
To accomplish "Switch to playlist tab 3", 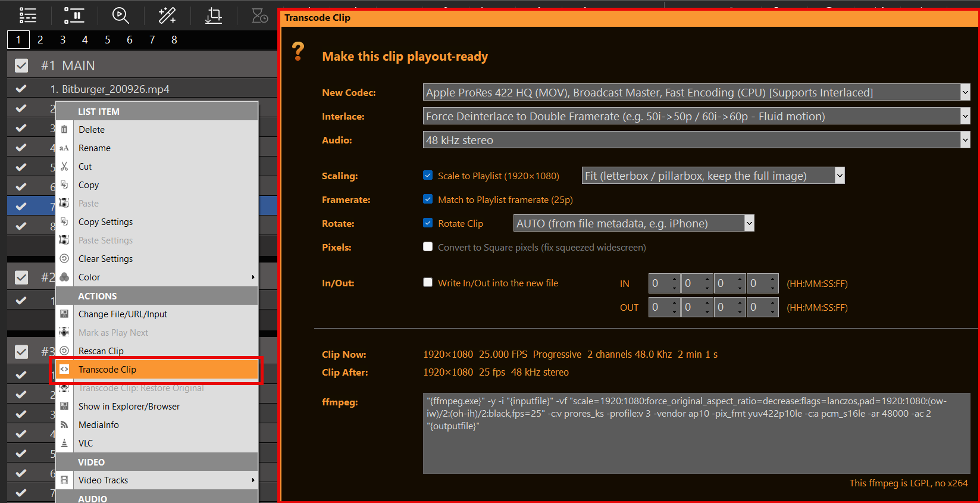I will tap(62, 39).
